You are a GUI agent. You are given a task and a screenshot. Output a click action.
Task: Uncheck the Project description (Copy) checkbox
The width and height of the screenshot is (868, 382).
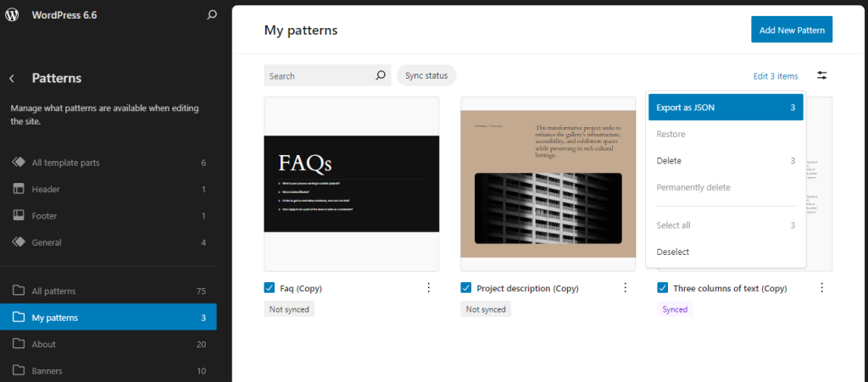coord(466,287)
